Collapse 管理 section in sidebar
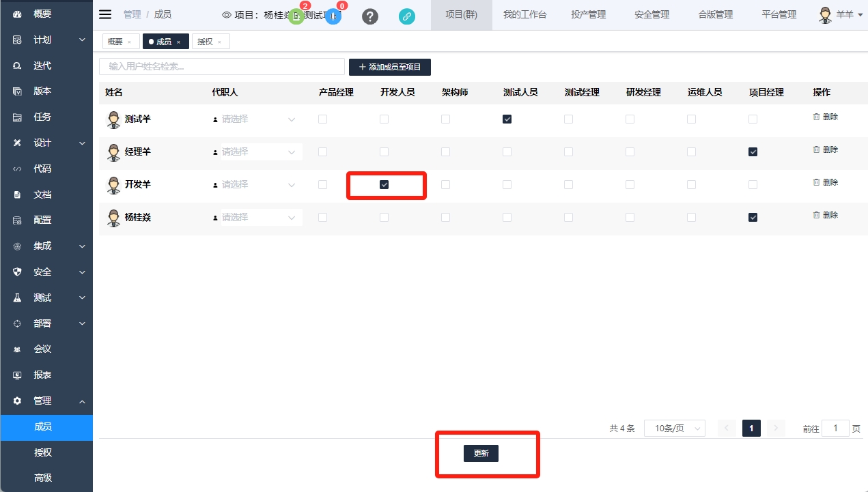The height and width of the screenshot is (492, 868). pos(46,401)
